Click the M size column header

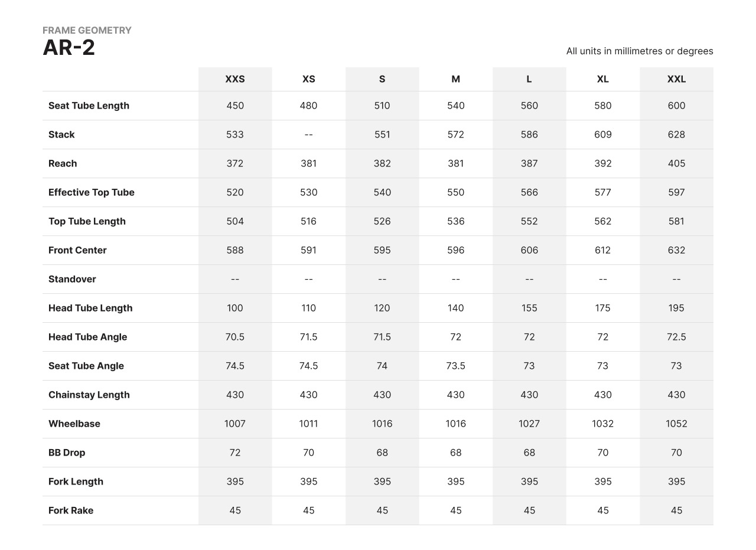455,79
